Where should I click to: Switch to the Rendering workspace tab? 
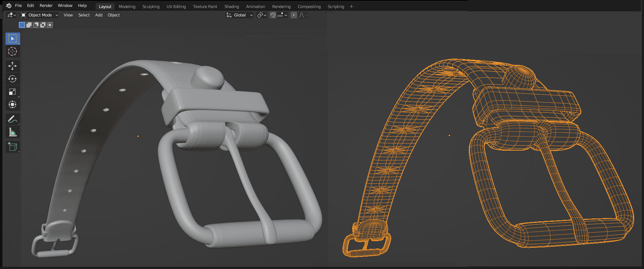pyautogui.click(x=281, y=7)
